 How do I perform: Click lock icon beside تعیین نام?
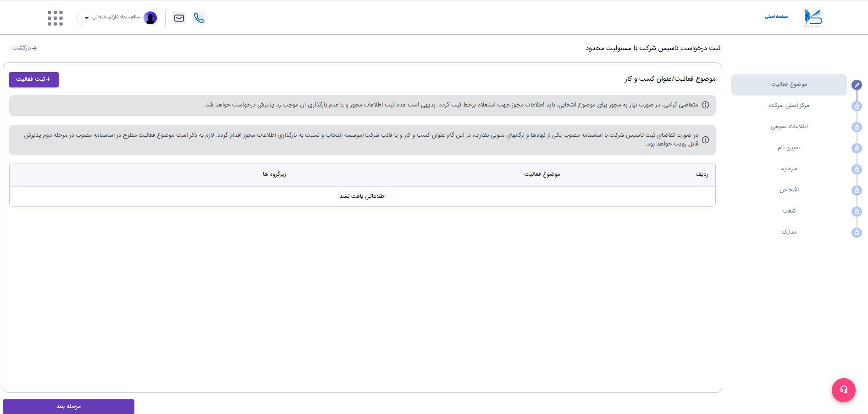(857, 148)
